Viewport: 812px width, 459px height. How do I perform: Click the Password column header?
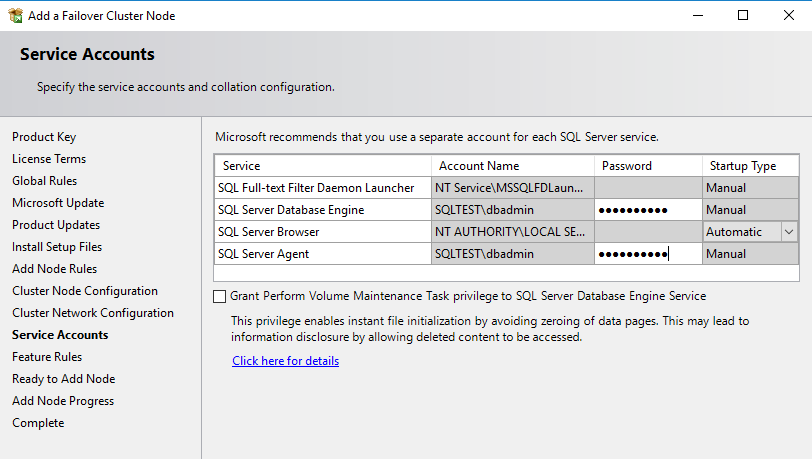(x=648, y=166)
